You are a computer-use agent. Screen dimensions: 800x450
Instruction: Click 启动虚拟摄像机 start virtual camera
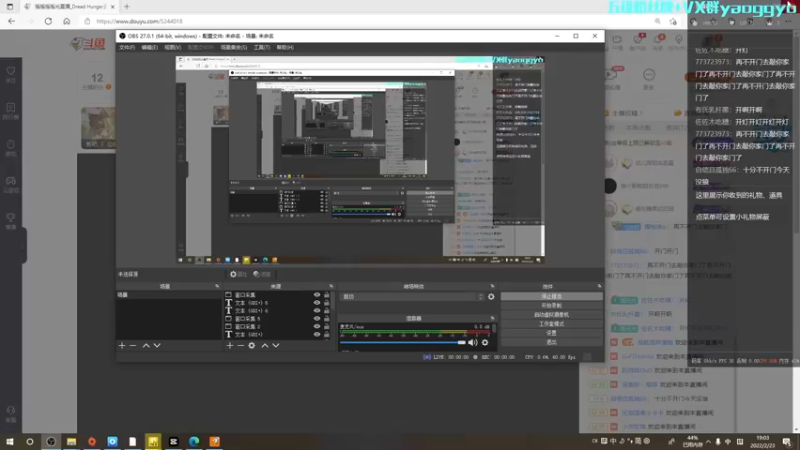pyautogui.click(x=551, y=315)
